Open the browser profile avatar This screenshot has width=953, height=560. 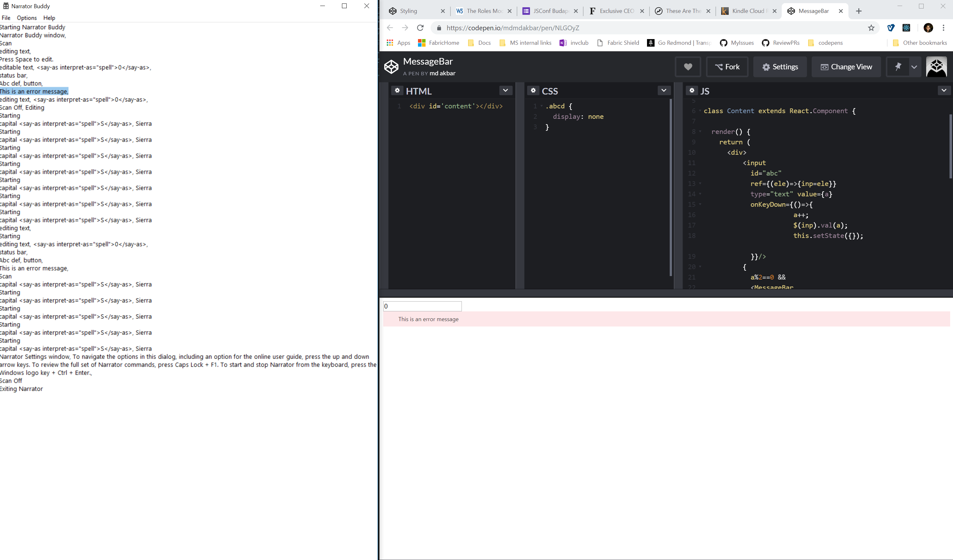click(929, 28)
